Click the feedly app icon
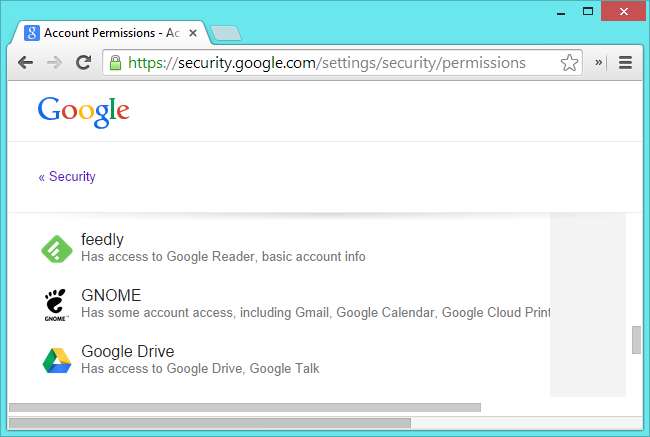The height and width of the screenshot is (437, 650). [x=57, y=248]
